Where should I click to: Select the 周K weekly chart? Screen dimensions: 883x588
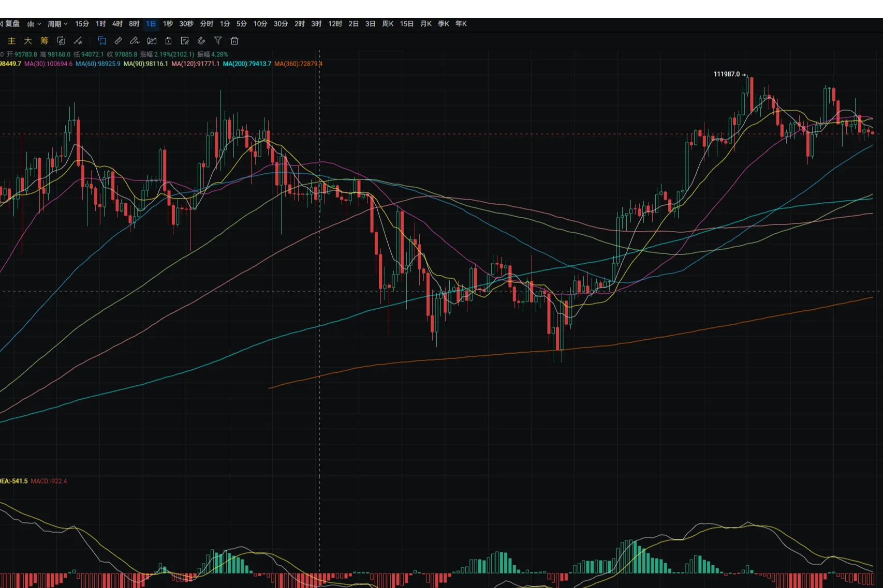click(x=388, y=24)
